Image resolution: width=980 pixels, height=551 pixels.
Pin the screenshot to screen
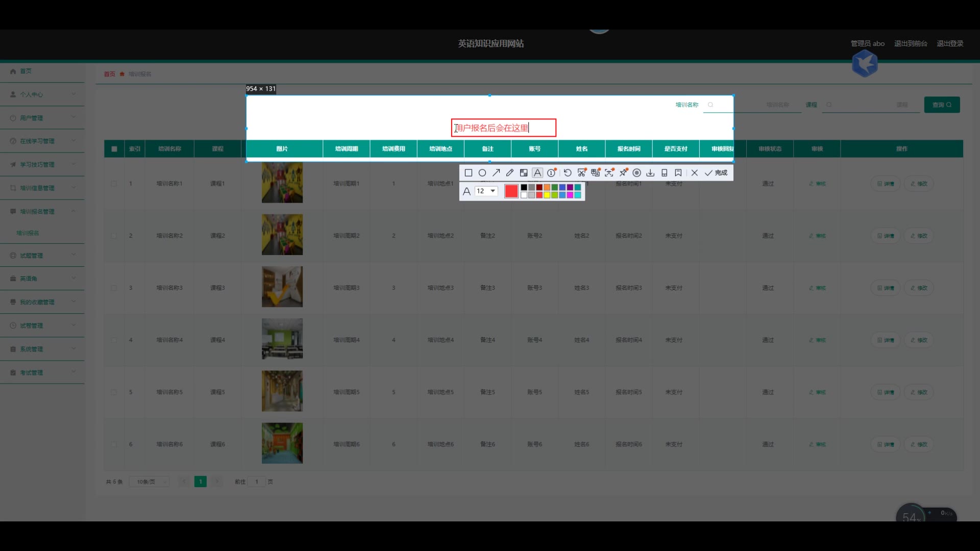[623, 173]
